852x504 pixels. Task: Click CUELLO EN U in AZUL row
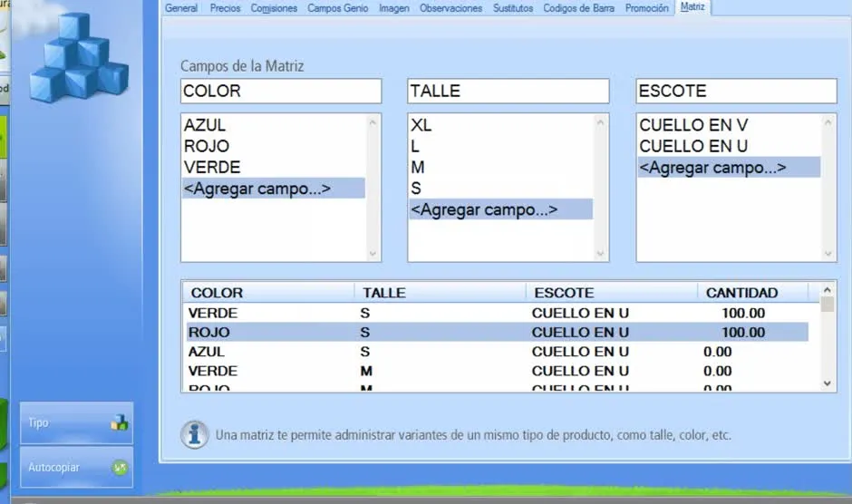pyautogui.click(x=580, y=352)
